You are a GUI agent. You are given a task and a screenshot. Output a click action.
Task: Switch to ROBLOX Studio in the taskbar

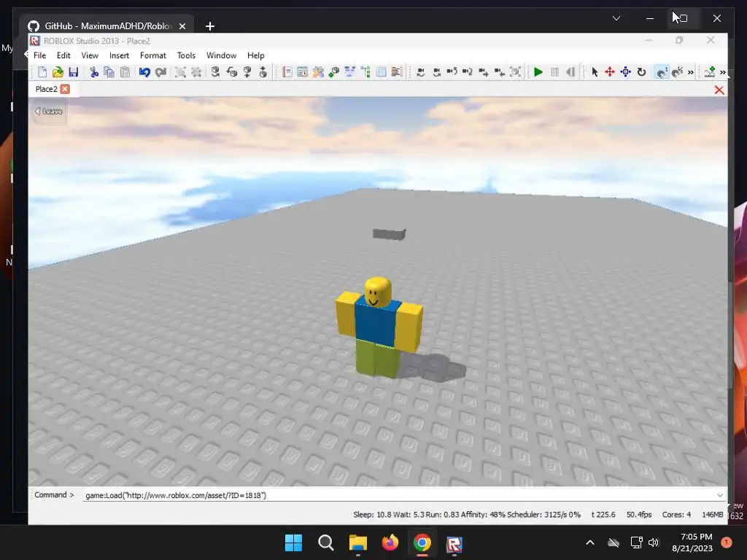[454, 544]
